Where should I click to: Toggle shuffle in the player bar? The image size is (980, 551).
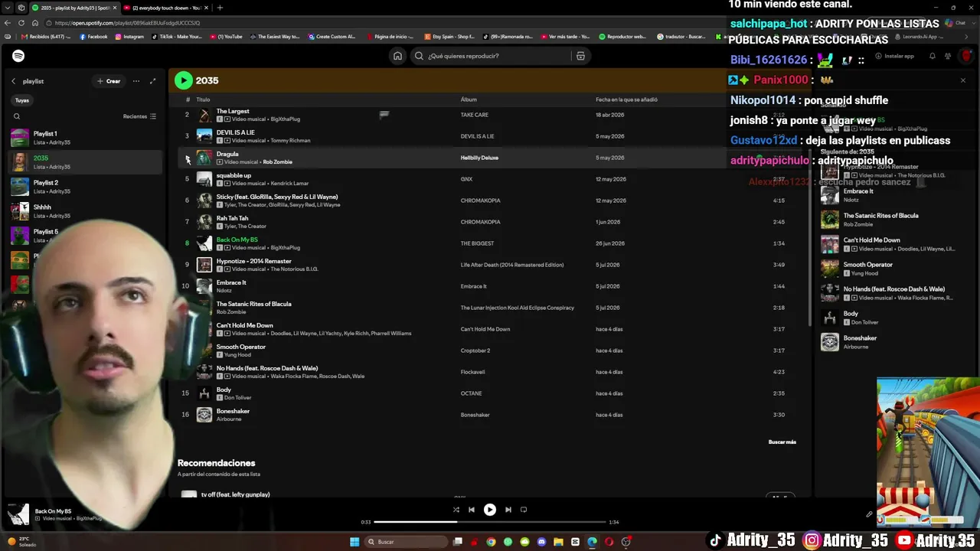point(456,510)
